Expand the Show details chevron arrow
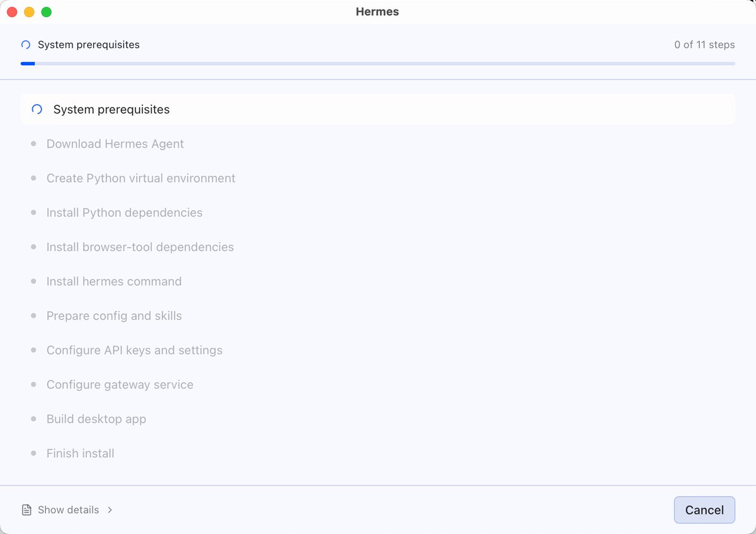756x534 pixels. 110,510
